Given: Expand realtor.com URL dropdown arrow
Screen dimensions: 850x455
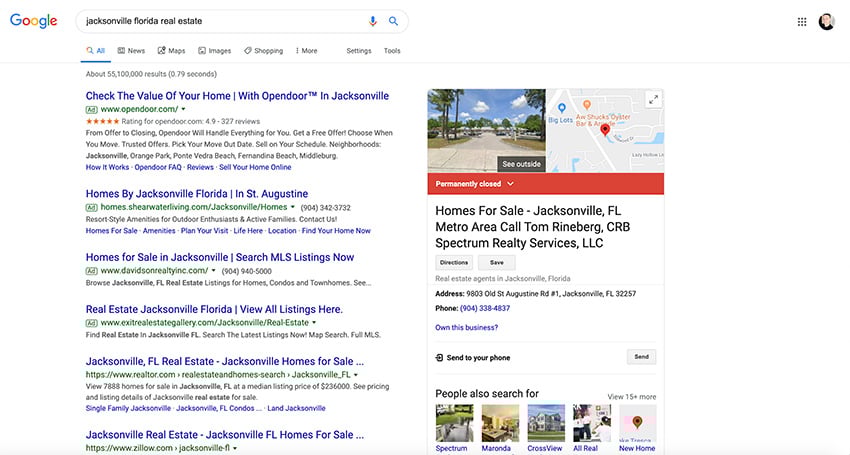Looking at the screenshot, I should point(356,375).
